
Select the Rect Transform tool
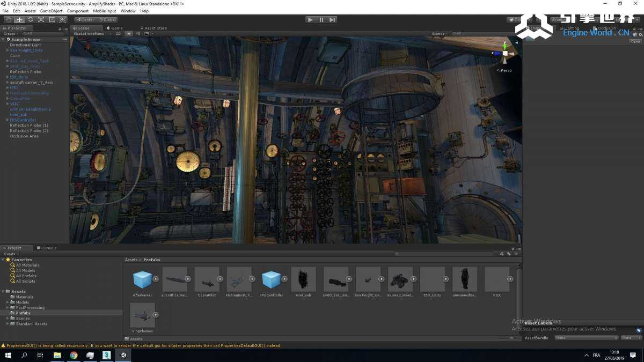[x=52, y=20]
